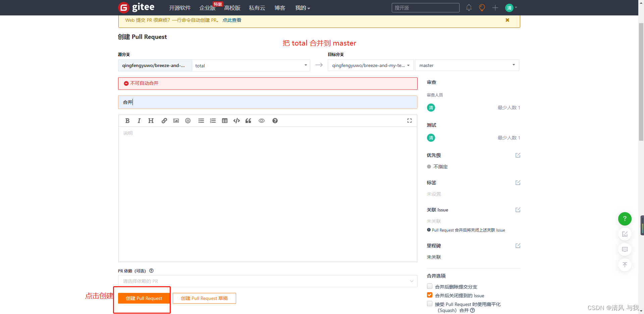Toggle italic formatting in editor

139,121
